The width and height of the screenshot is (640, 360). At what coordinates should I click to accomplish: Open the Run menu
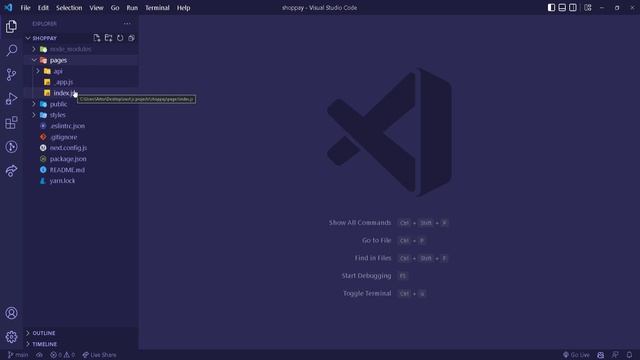click(x=132, y=8)
